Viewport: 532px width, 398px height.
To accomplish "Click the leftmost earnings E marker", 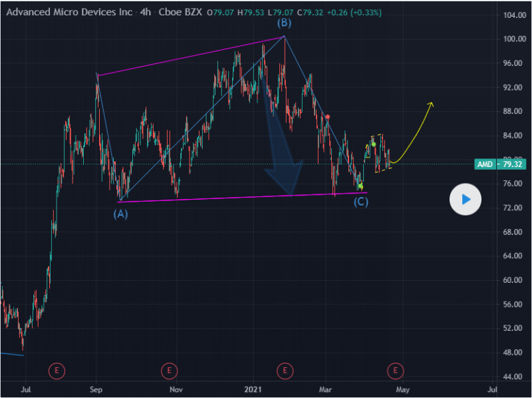I will [x=57, y=370].
